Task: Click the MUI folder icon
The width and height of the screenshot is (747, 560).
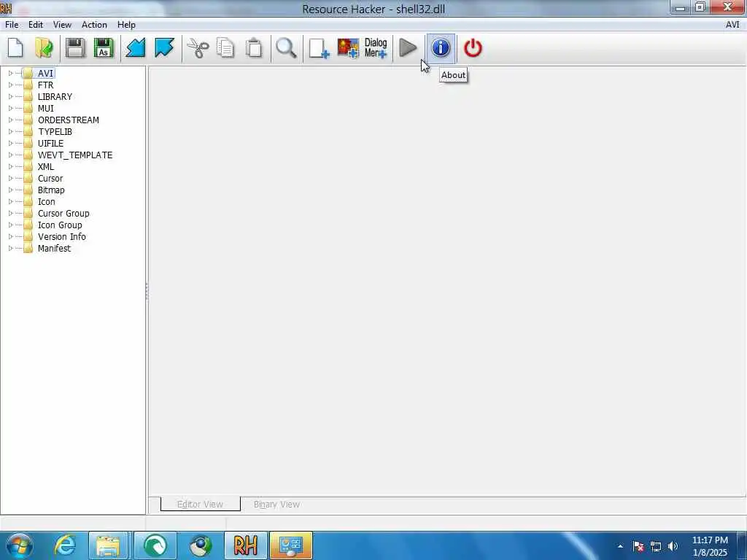Action: coord(28,108)
